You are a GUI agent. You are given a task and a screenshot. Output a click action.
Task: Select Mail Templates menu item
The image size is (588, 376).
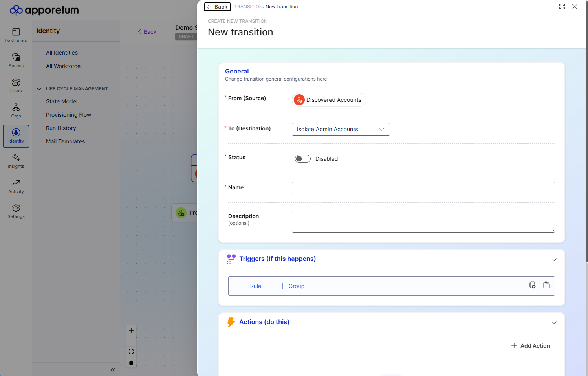65,141
